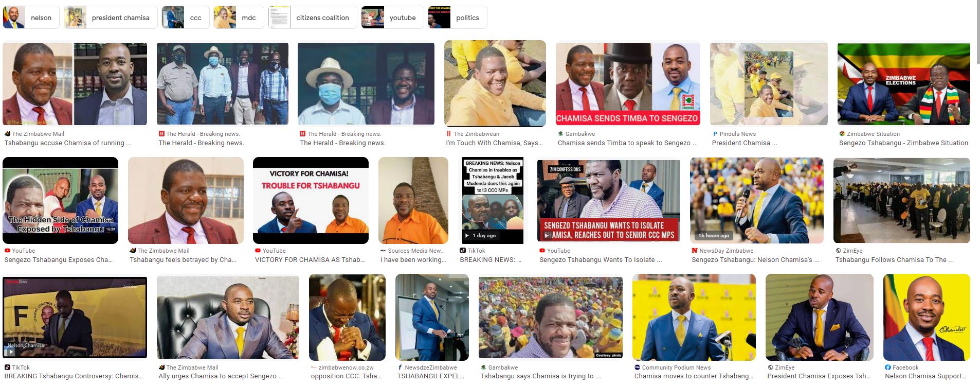This screenshot has width=980, height=385.
Task: Open "VICTORY FOR CHAMISA AS Tshab..." result link
Action: coord(310,260)
